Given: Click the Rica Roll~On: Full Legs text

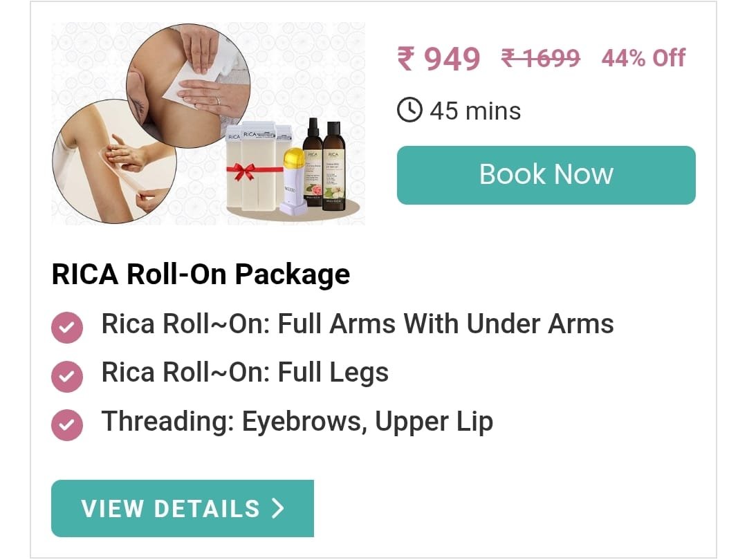Looking at the screenshot, I should [x=245, y=373].
